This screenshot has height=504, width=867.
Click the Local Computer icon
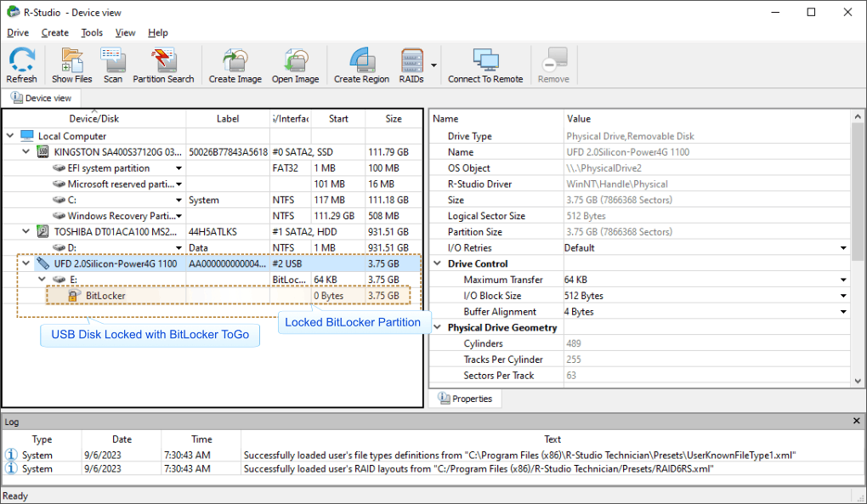(27, 136)
